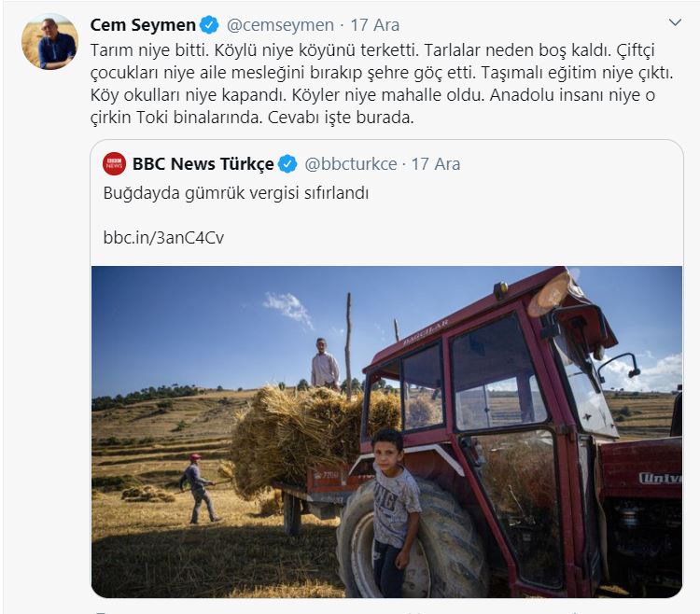Viewport: 700px width, 614px height.
Task: Expand the tweet options chevron menu
Action: 675,22
